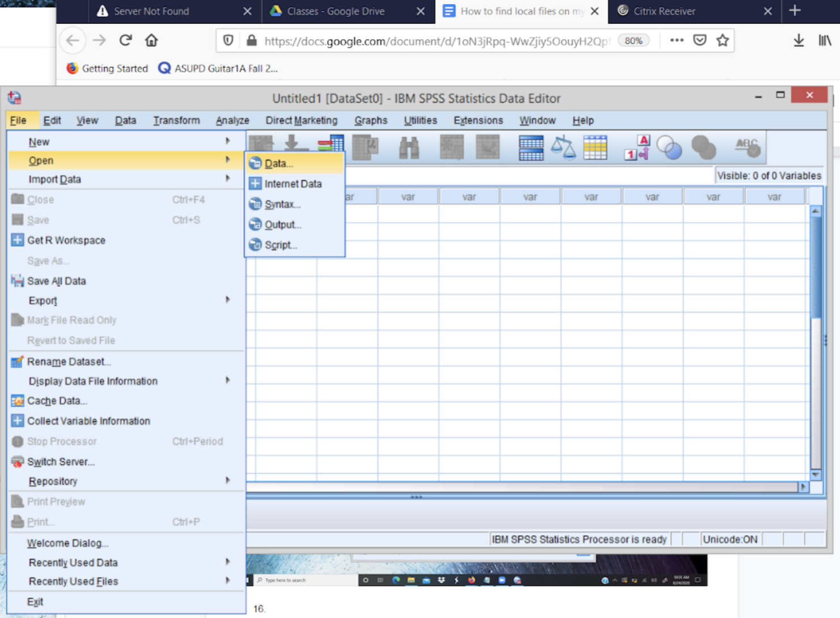This screenshot has height=618, width=840.
Task: Close the Citrix Receiver tab
Action: 767,11
